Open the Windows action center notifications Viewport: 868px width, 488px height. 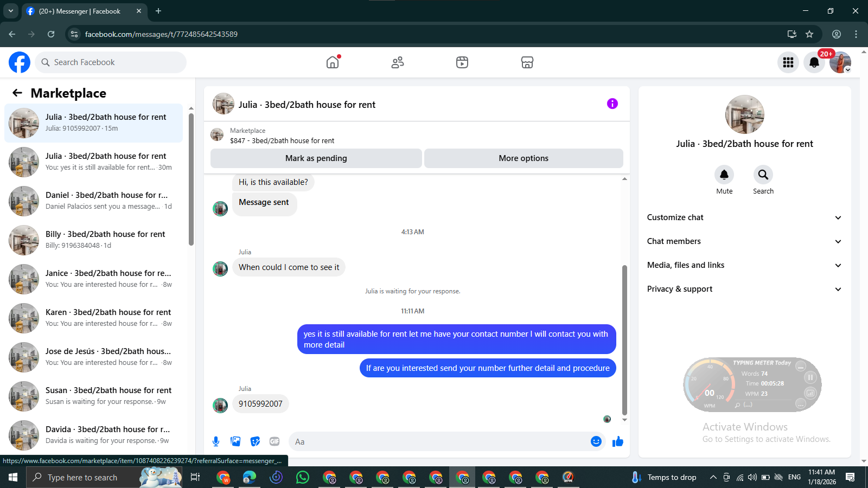[x=850, y=477]
